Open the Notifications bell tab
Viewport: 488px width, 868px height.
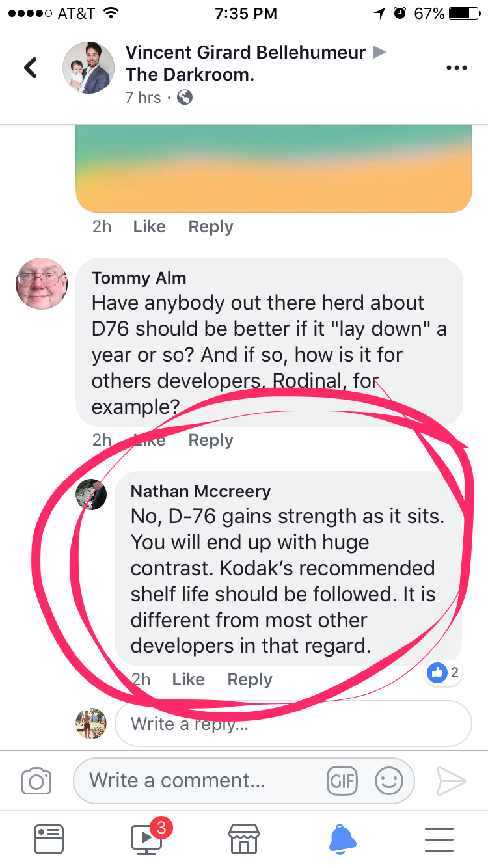pos(342,839)
